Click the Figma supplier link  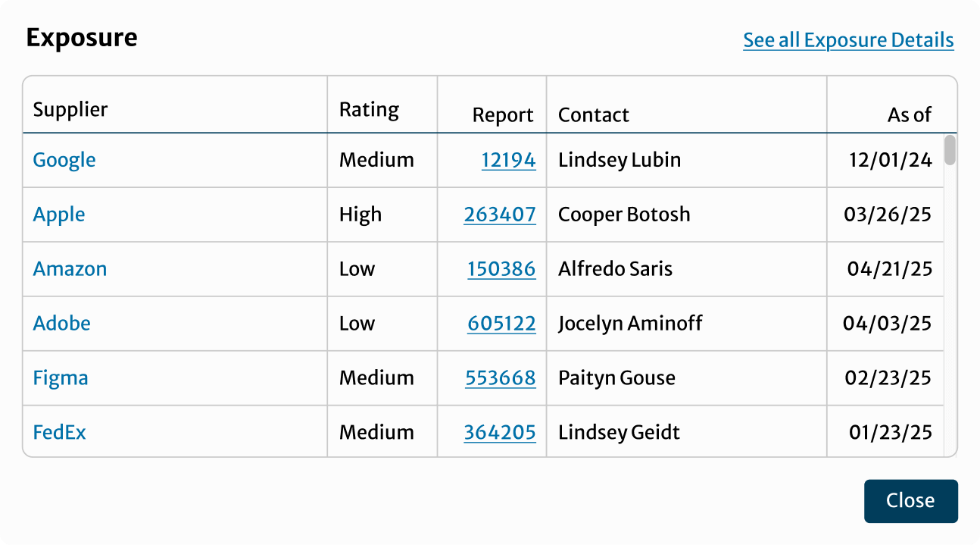(x=61, y=377)
